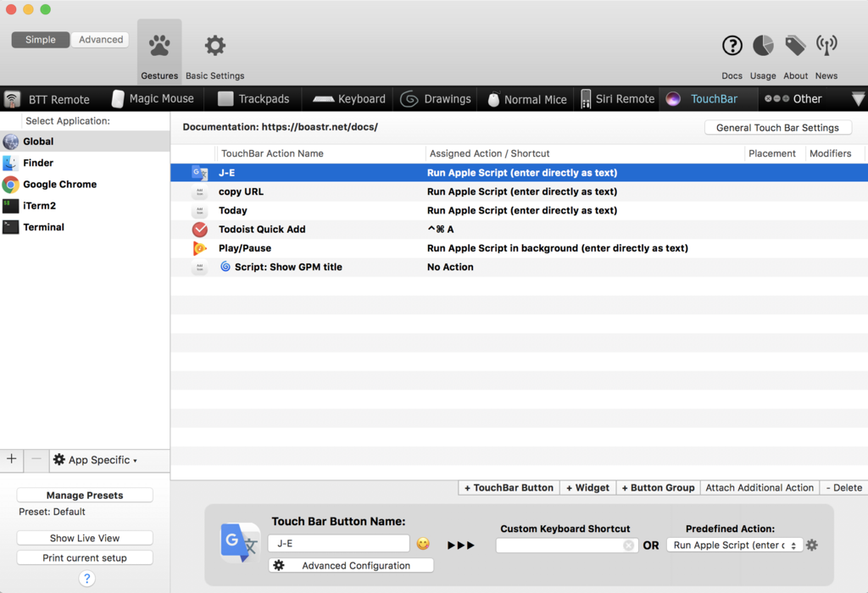Select the Finder app icon
The width and height of the screenshot is (868, 593).
(x=10, y=163)
